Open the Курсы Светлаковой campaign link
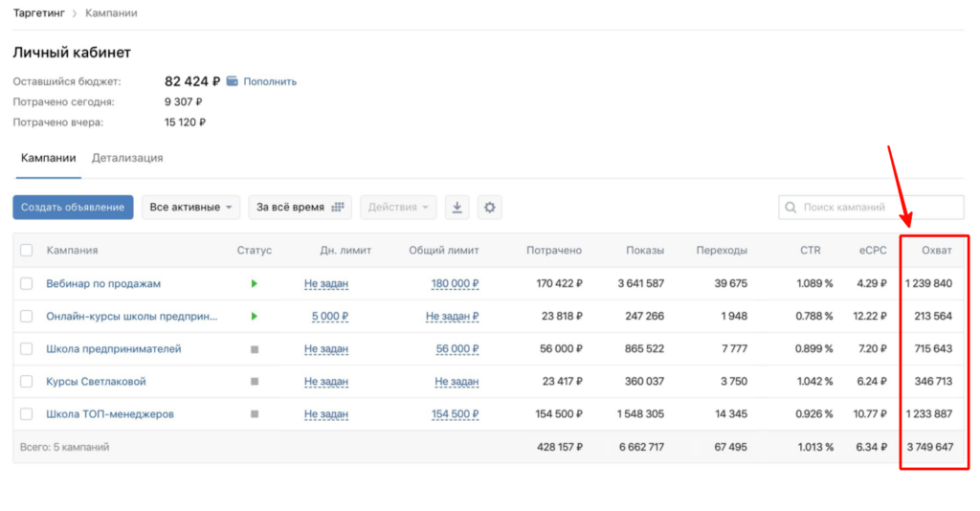Viewport: 980px width, 511px height. tap(96, 382)
